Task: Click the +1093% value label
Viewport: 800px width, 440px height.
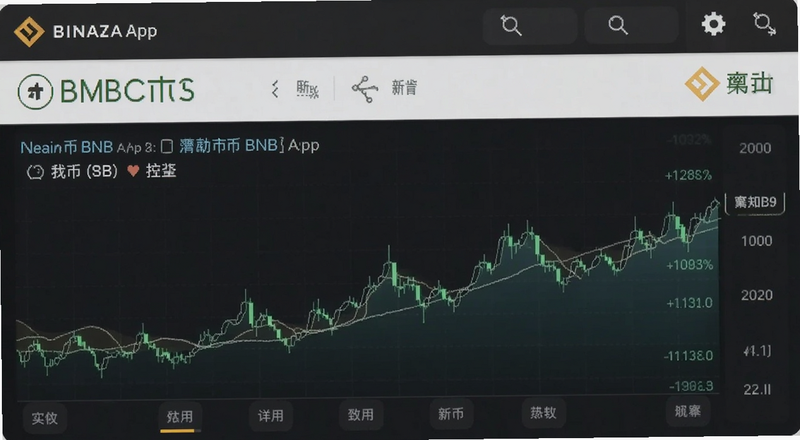Action: coord(689,265)
